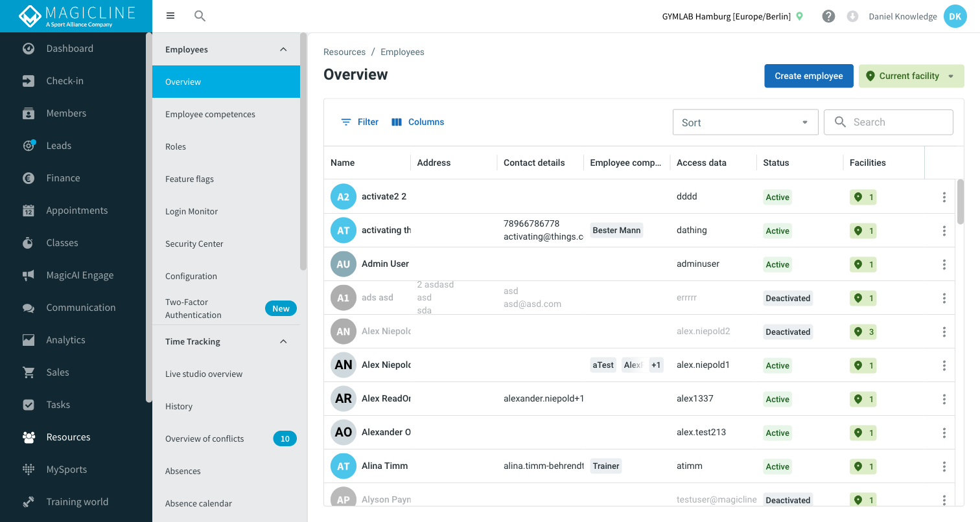Screen dimensions: 980x522
Task: Click the Trainer chip for Alina Timm
Action: pos(606,466)
